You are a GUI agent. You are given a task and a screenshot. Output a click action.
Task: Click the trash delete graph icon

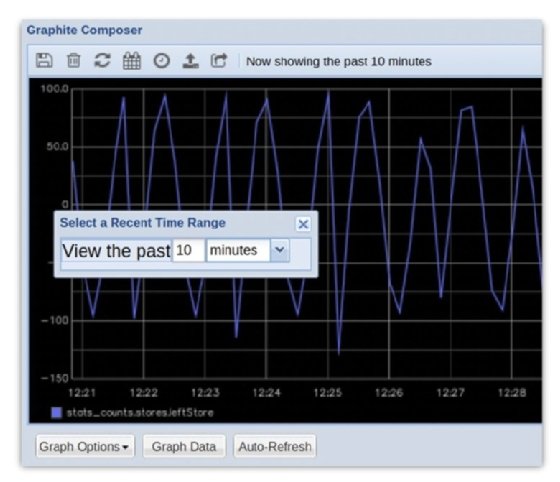tap(74, 60)
